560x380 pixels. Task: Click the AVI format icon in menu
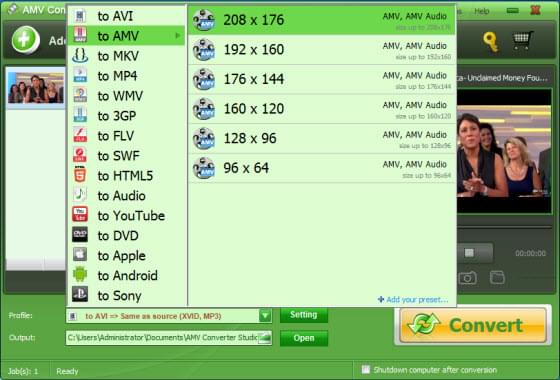pyautogui.click(x=80, y=16)
